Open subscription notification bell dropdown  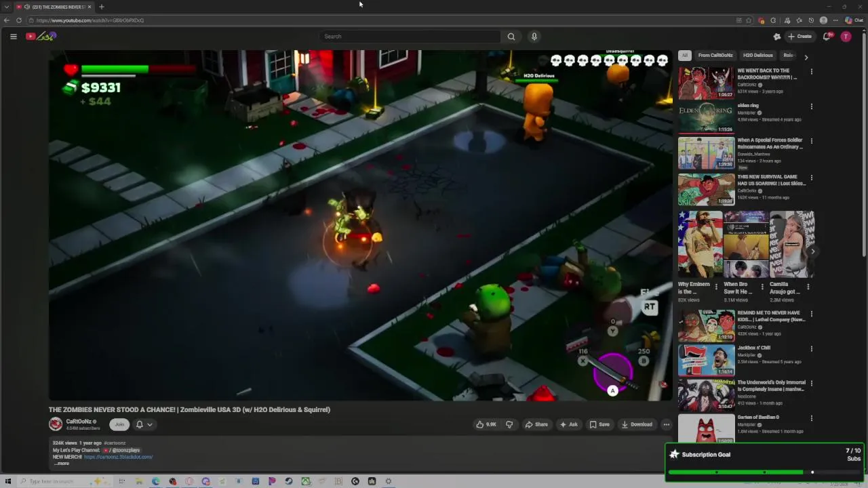144,424
